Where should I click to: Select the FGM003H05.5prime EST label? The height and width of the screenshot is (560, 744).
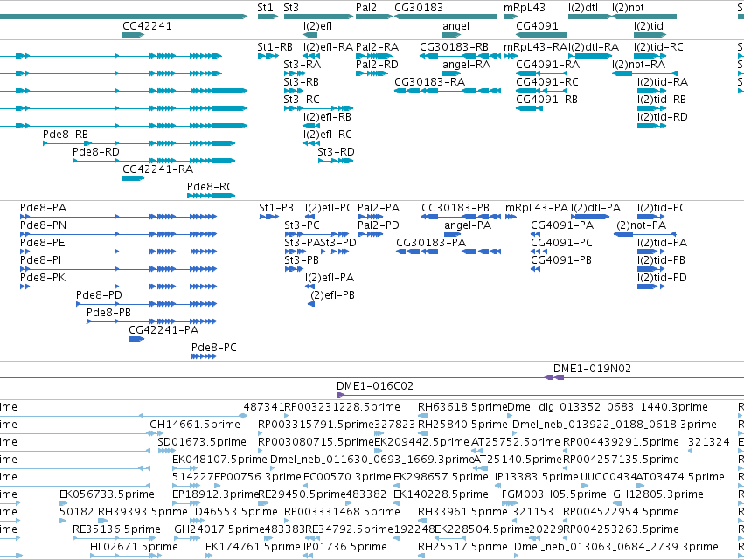click(x=554, y=495)
